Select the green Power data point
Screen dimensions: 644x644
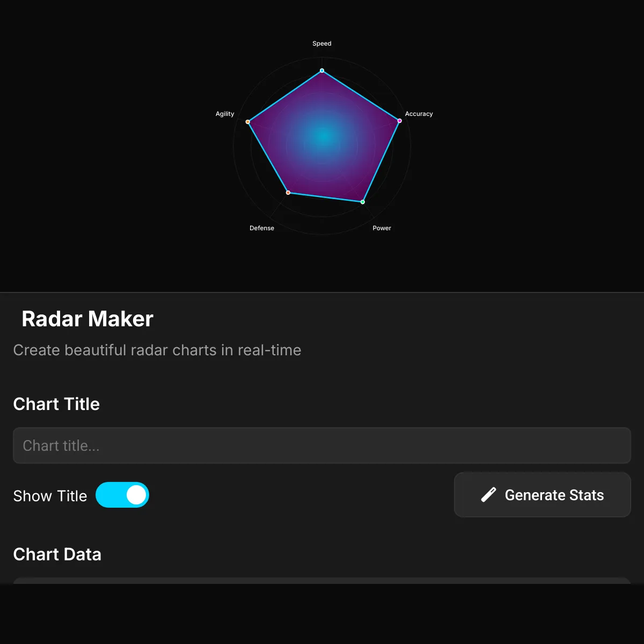363,202
